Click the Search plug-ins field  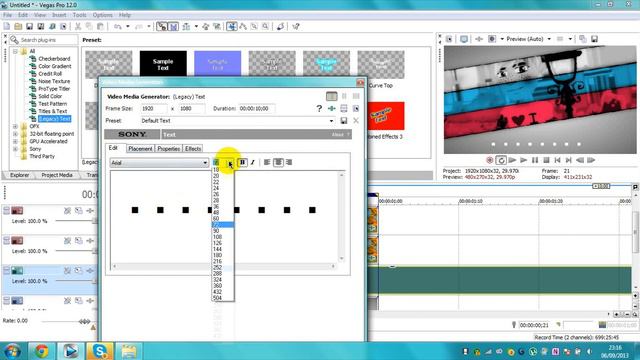[48, 40]
